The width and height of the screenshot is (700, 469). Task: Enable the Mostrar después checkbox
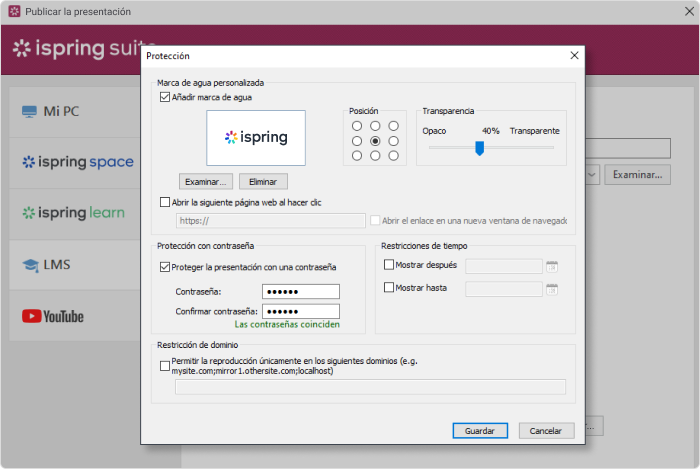point(389,265)
